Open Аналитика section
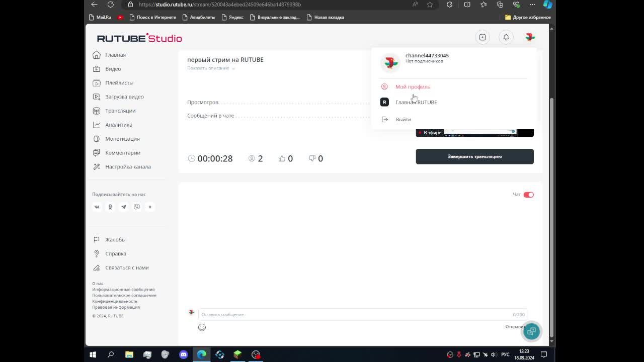This screenshot has height=362, width=644. pos(118,125)
